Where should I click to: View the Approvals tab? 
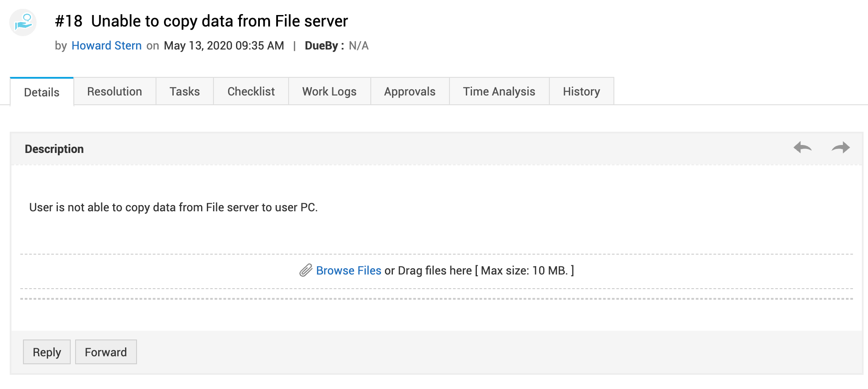pos(410,92)
